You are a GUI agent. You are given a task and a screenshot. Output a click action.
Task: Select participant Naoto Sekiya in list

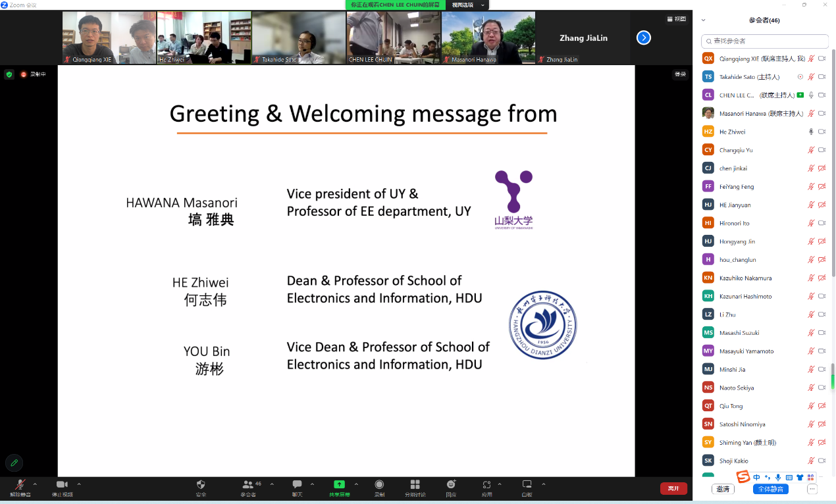tap(765, 388)
